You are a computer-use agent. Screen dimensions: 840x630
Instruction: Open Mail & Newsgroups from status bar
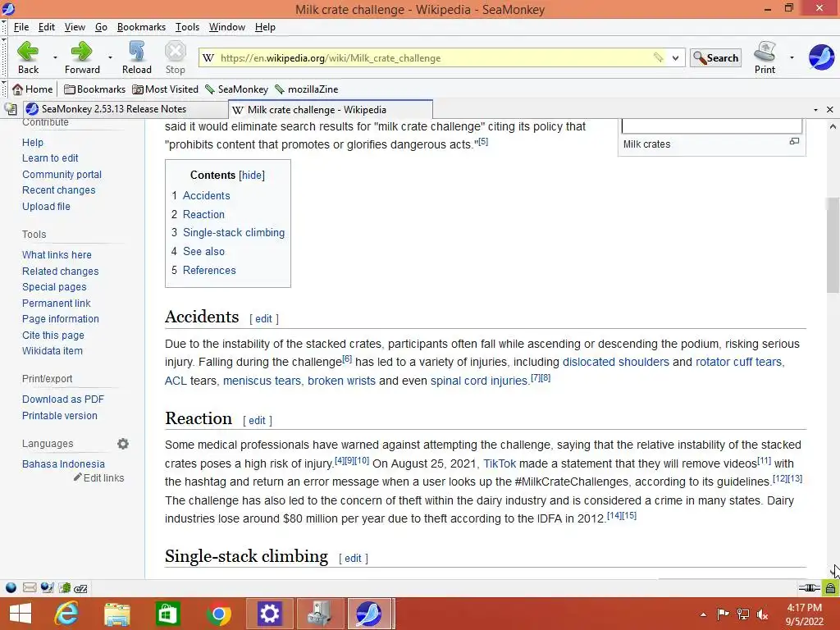click(30, 587)
